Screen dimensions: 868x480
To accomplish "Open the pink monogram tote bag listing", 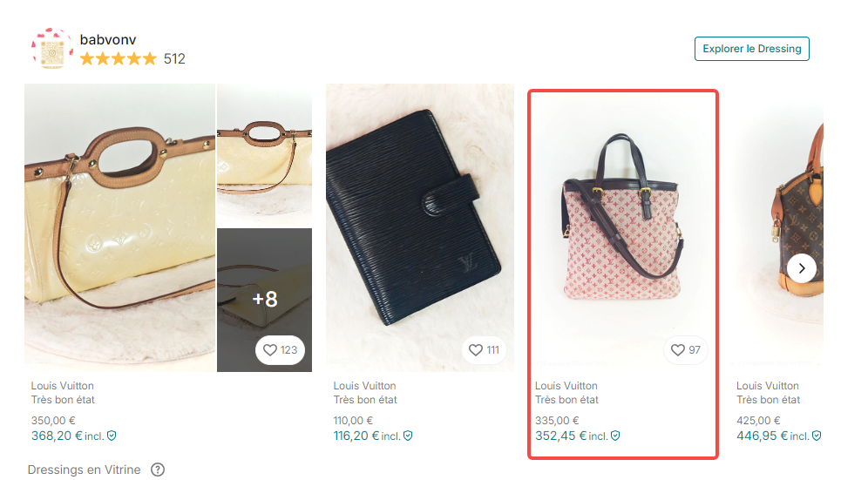I will pyautogui.click(x=622, y=227).
